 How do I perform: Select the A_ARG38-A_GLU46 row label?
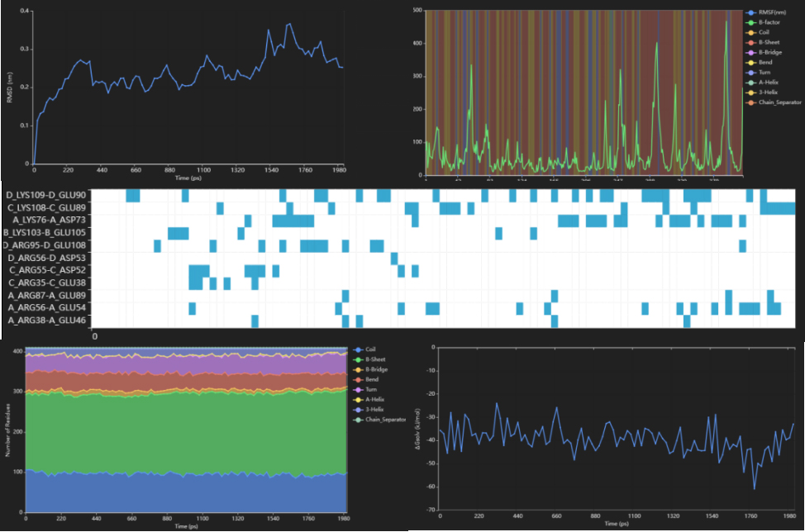[47, 321]
